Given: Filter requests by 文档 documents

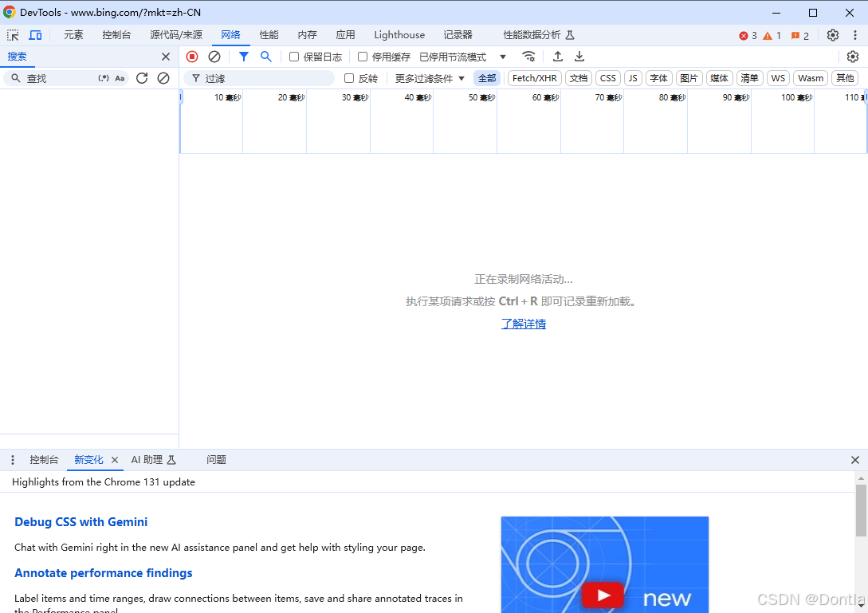Looking at the screenshot, I should [x=579, y=78].
